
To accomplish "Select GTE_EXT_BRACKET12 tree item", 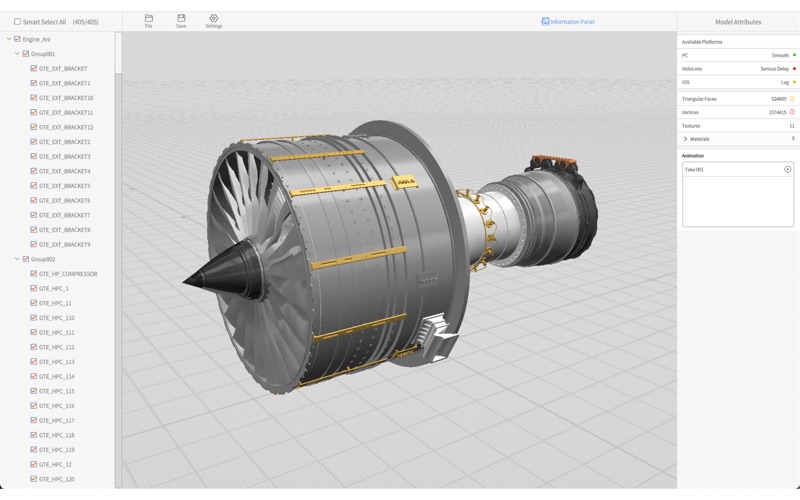I will (66, 127).
